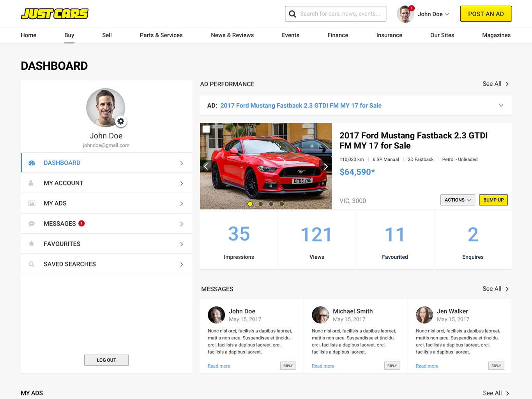
Task: Expand the Favourites row chevron
Action: point(182,244)
